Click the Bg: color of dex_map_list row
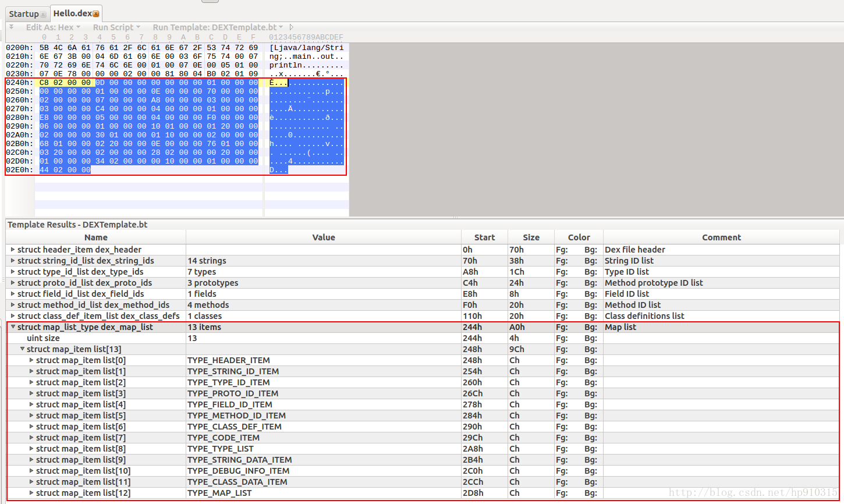 [591, 327]
